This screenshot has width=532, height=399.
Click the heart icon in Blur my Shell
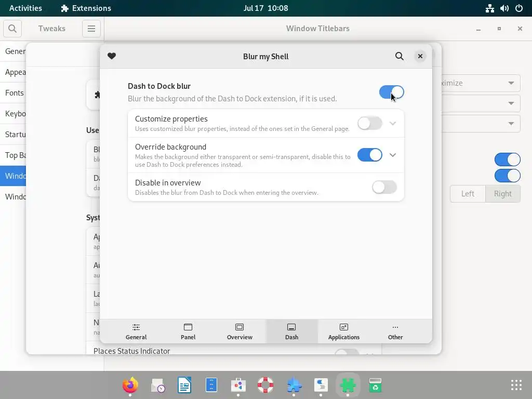tap(112, 56)
